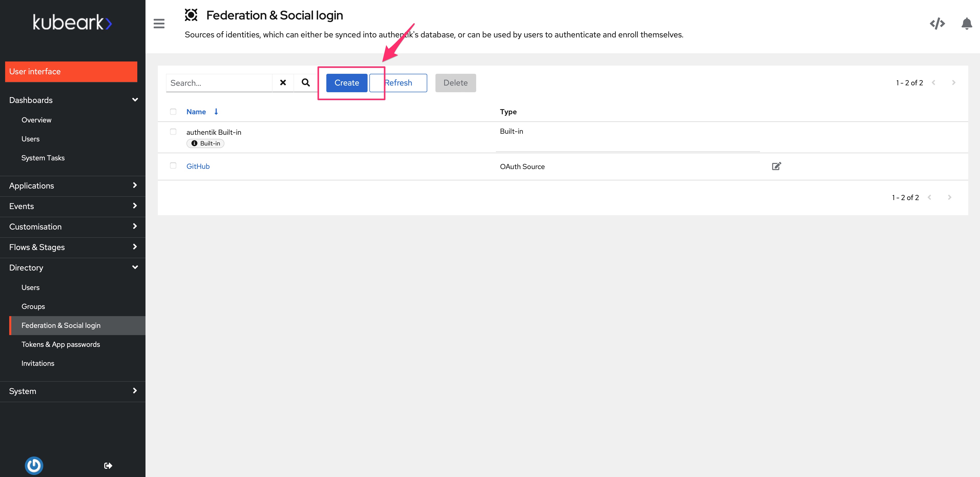This screenshot has height=477, width=980.
Task: Tick the GitHub row checkbox
Action: pyautogui.click(x=173, y=166)
